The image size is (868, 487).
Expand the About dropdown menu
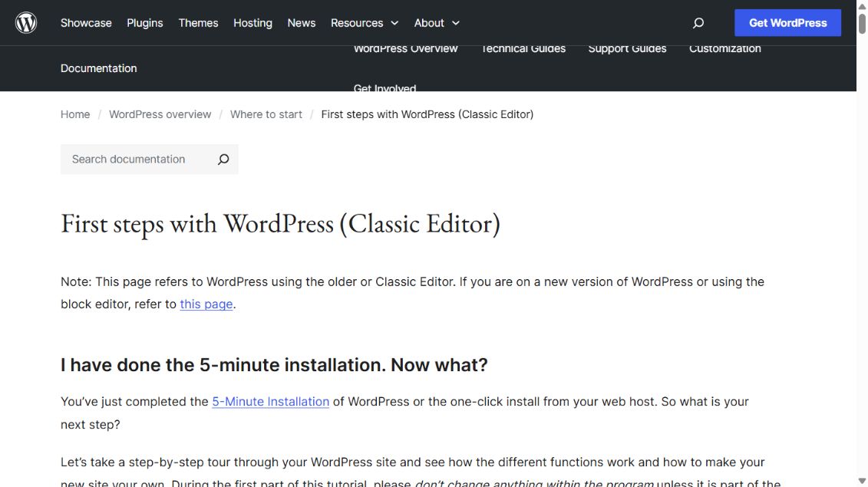tap(437, 23)
